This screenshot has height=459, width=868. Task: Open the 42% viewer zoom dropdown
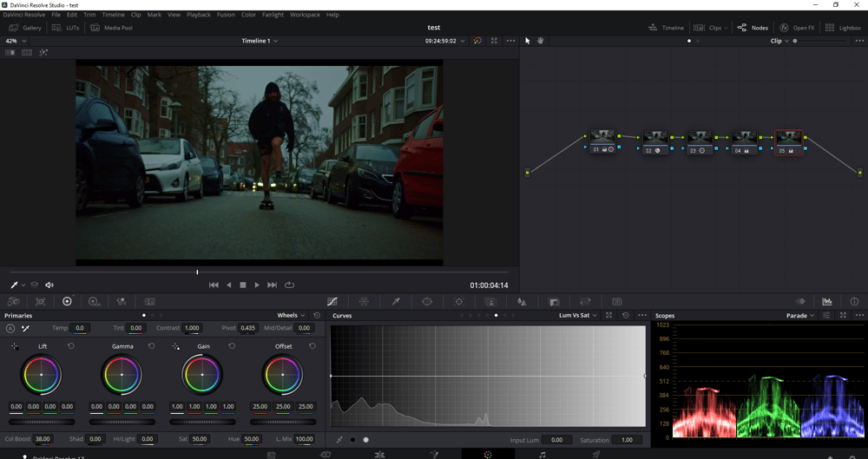point(16,41)
